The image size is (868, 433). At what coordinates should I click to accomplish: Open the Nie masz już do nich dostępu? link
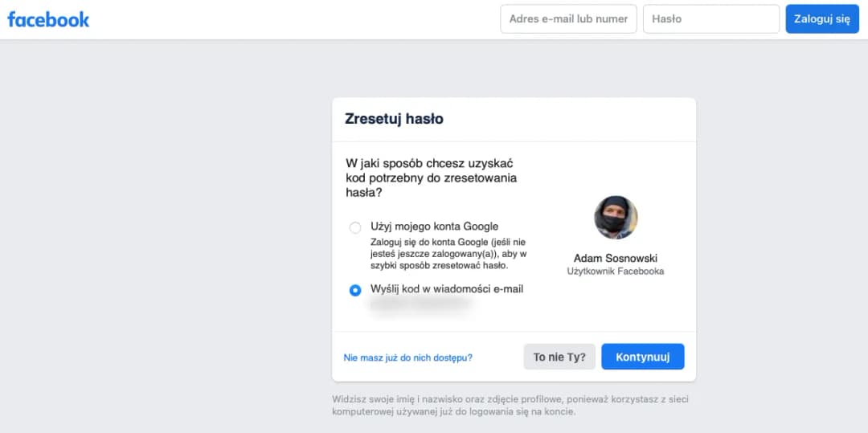pos(407,357)
